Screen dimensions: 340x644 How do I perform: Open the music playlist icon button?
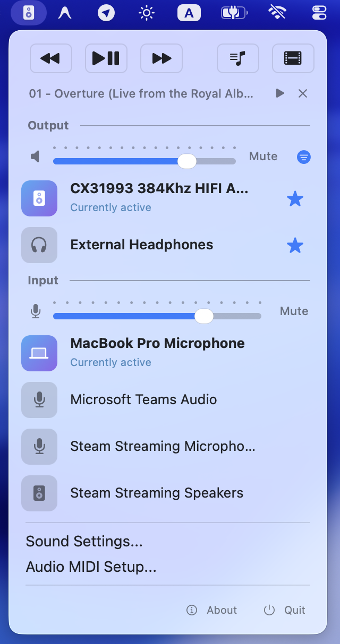(238, 58)
